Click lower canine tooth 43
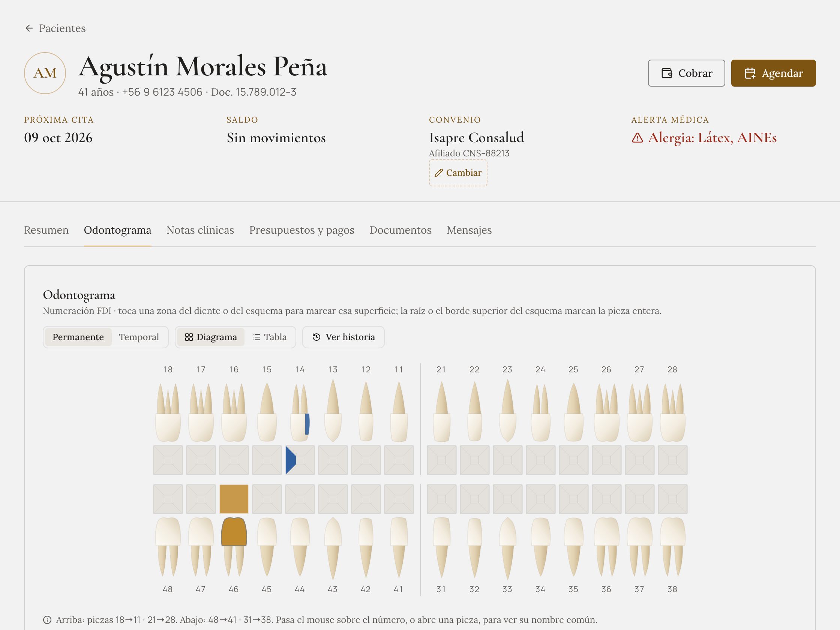Viewport: 840px width, 630px height. point(333,548)
